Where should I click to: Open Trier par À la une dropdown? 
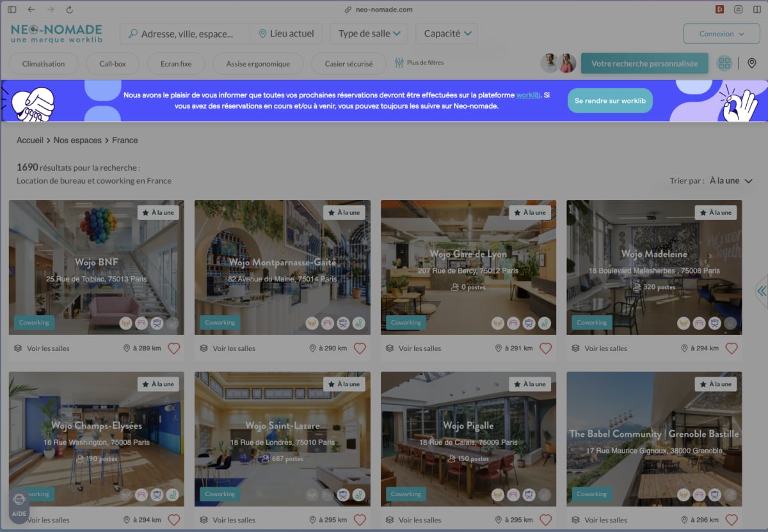732,181
